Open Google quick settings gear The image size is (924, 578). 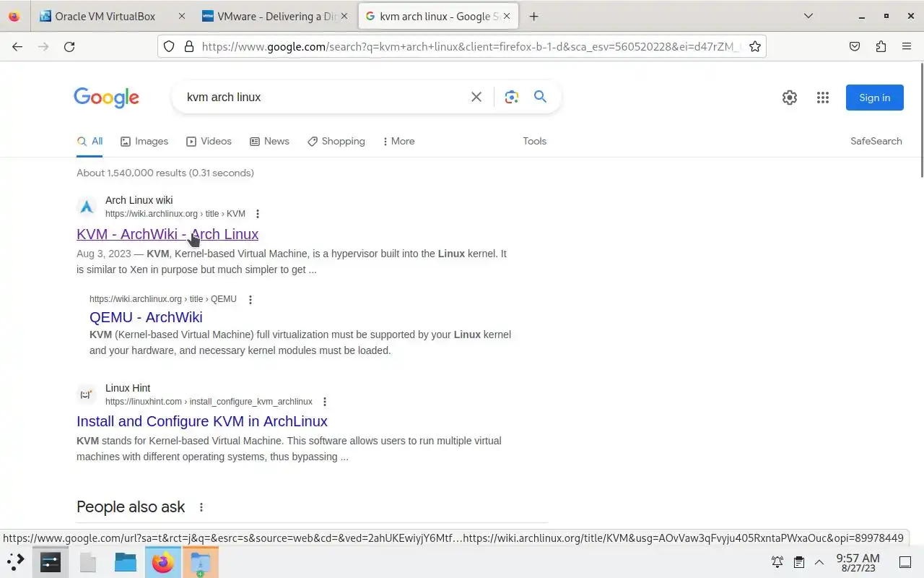790,98
